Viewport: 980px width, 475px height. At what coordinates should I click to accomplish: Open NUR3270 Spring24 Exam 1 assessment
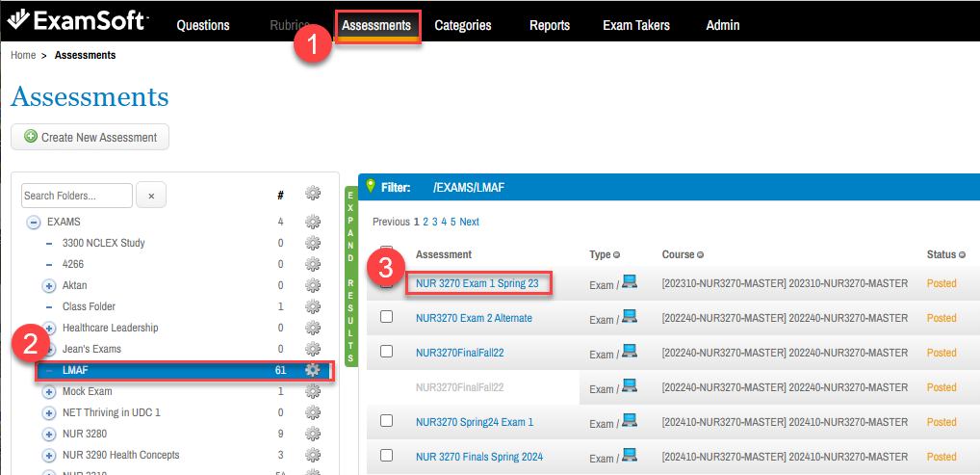pyautogui.click(x=475, y=422)
